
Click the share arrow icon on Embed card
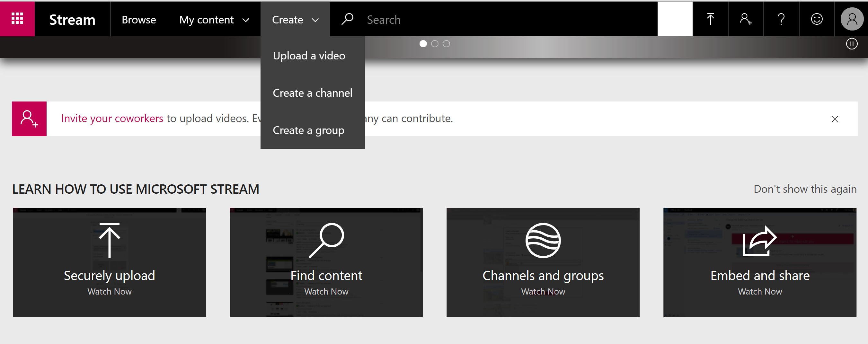tap(760, 241)
